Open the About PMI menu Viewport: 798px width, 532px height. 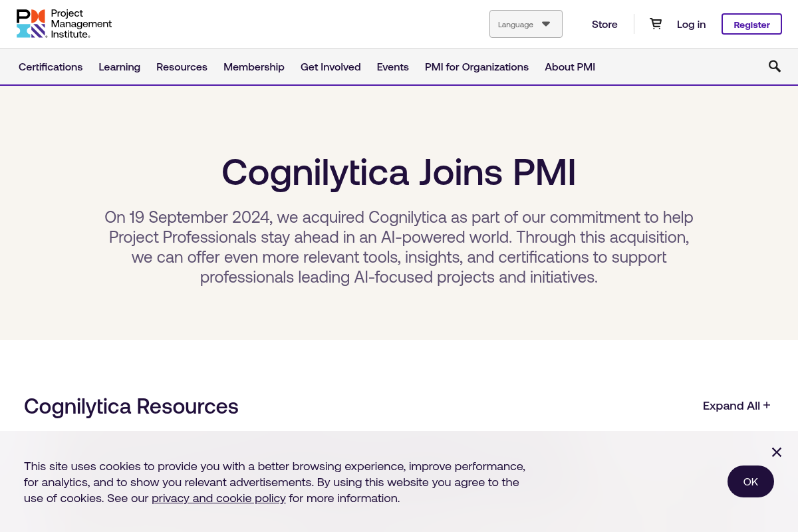(570, 67)
